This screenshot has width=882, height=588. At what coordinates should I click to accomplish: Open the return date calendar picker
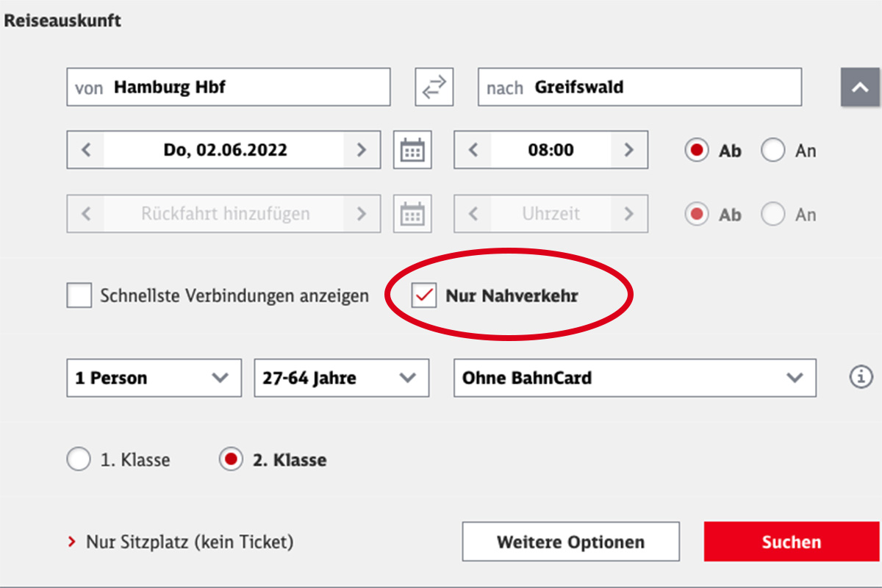click(412, 214)
